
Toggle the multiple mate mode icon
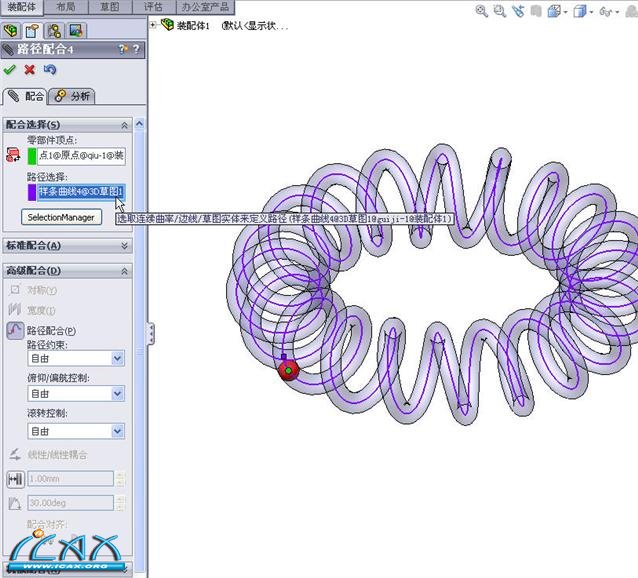[x=14, y=154]
